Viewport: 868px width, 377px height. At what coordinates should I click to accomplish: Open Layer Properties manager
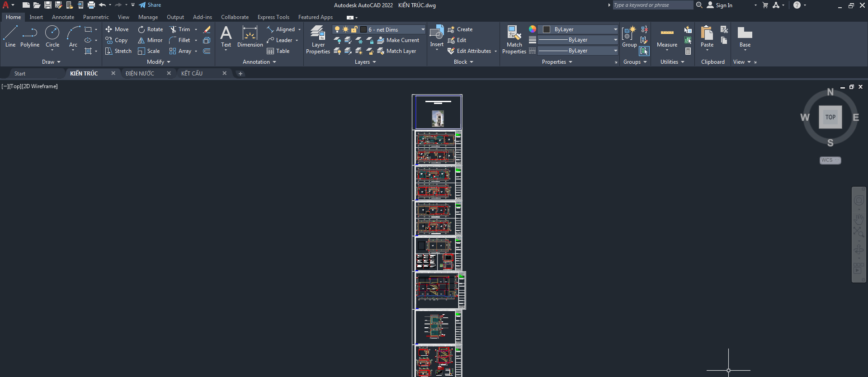(318, 39)
